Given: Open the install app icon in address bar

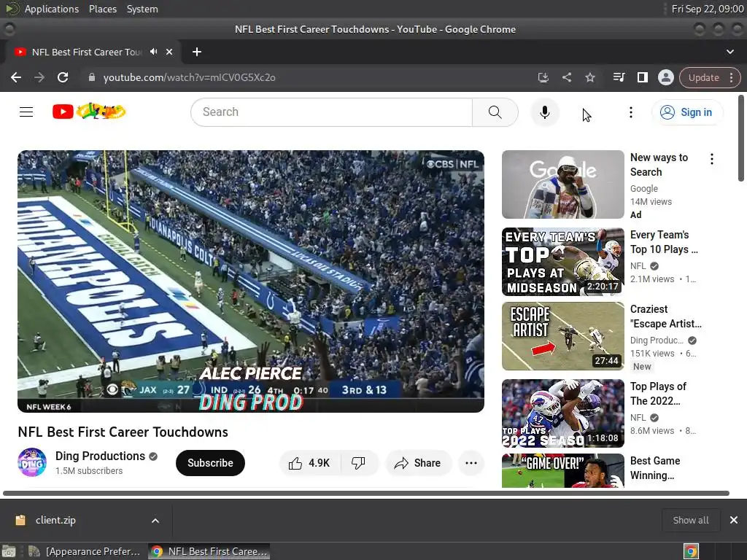Looking at the screenshot, I should pos(543,77).
